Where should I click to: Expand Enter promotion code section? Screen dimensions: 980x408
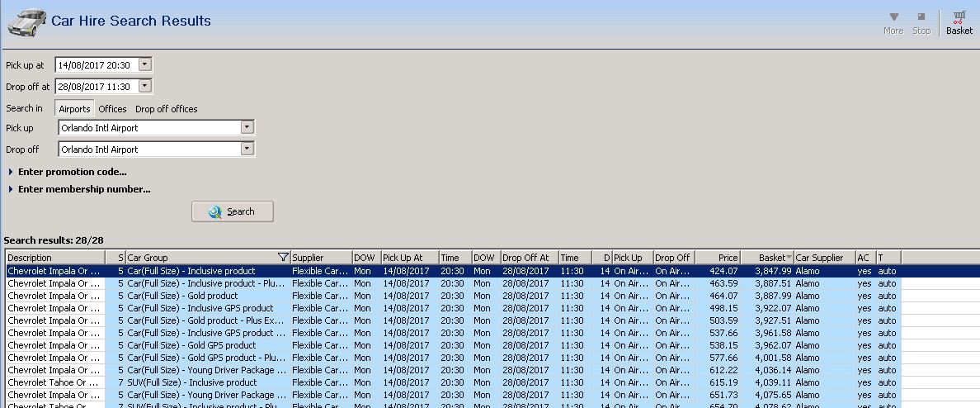tap(68, 172)
